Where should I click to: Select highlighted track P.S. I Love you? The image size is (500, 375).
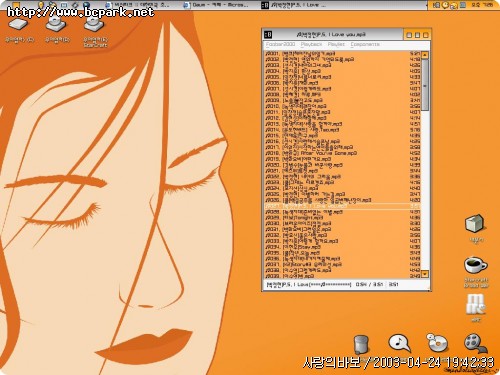pos(343,206)
